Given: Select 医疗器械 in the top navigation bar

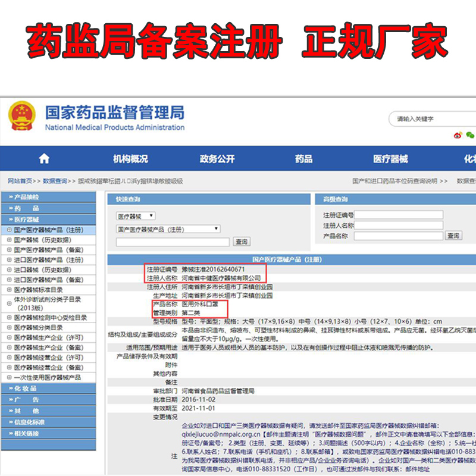Looking at the screenshot, I should [390, 159].
